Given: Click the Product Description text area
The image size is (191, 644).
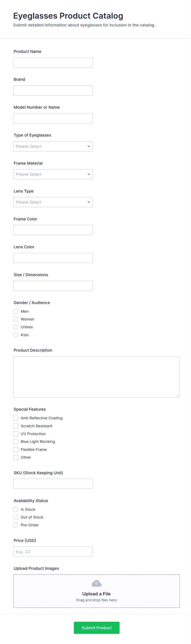Looking at the screenshot, I should click(96, 377).
